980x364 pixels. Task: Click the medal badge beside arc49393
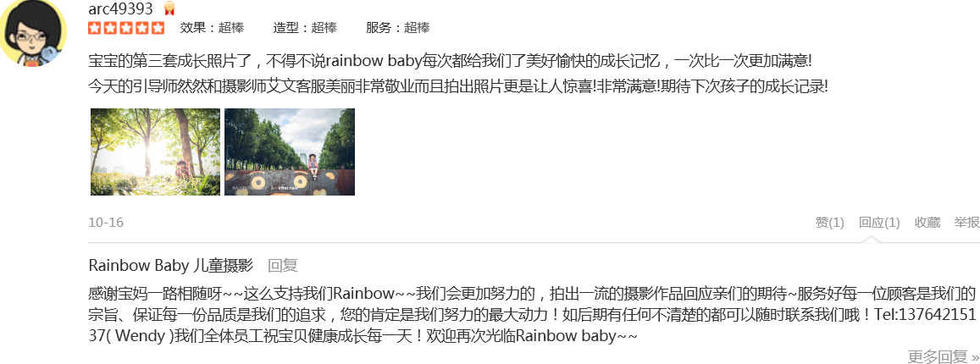point(169,8)
